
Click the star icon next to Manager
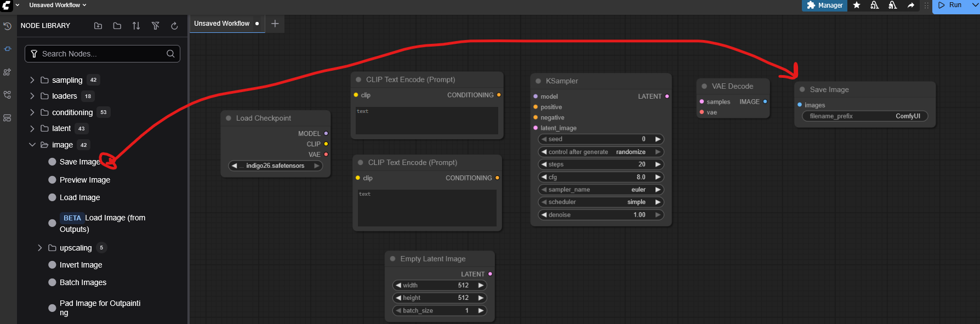pos(857,5)
